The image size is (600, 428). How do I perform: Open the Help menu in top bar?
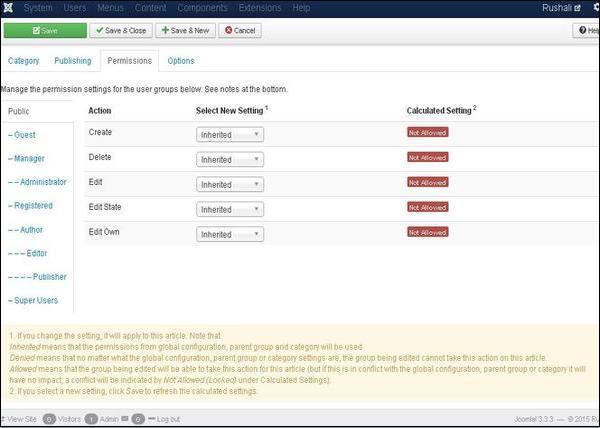click(x=301, y=8)
